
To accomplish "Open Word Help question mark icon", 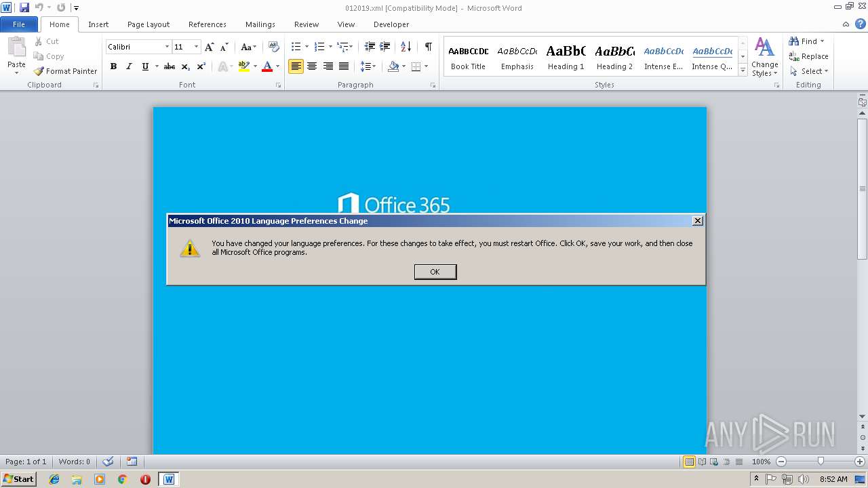I will point(861,24).
